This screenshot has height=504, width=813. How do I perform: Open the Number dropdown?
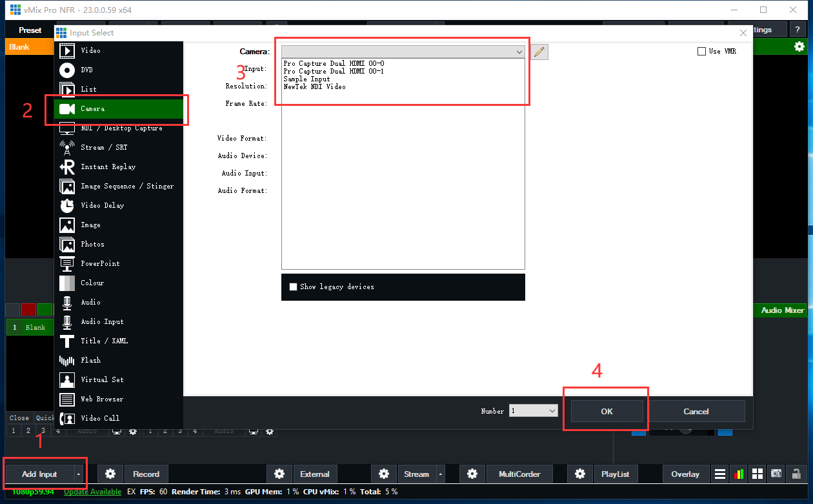[552, 411]
